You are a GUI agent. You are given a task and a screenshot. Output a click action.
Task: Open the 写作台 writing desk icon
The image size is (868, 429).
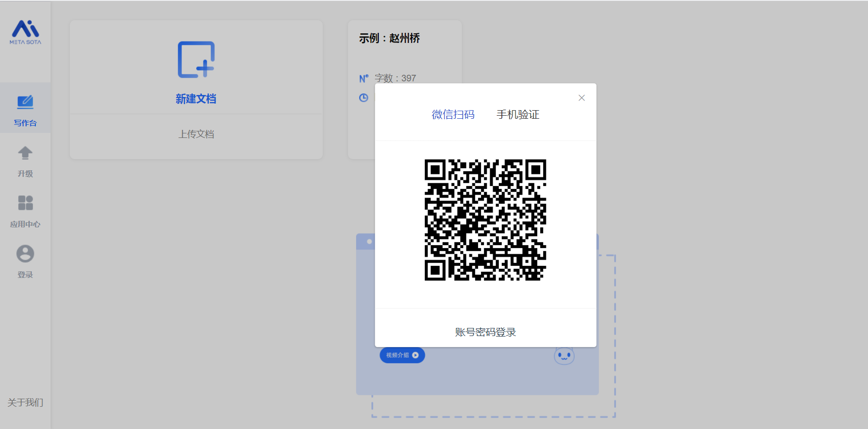coord(25,102)
